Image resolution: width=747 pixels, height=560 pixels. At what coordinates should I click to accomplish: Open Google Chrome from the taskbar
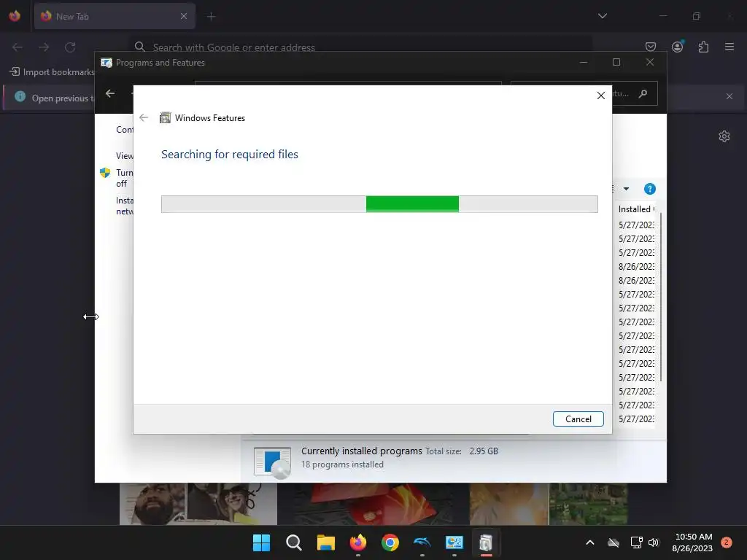390,542
